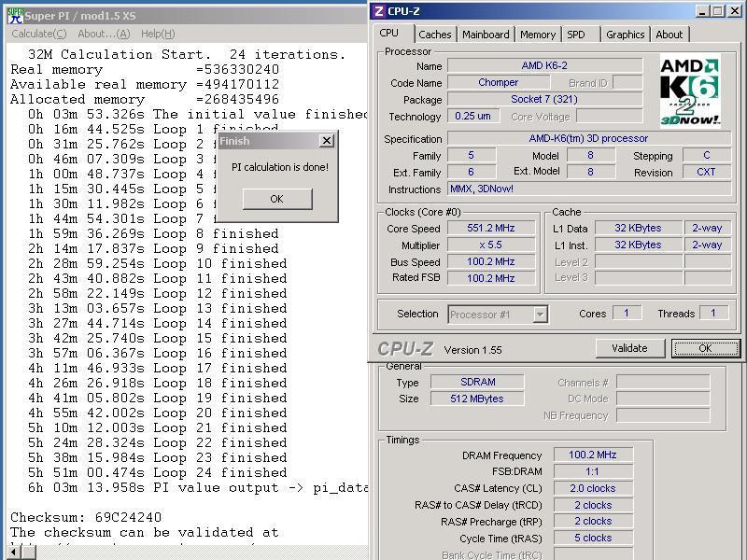Open the About...(A) menu in Super PI
Image resolution: width=747 pixels, height=560 pixels.
104,34
